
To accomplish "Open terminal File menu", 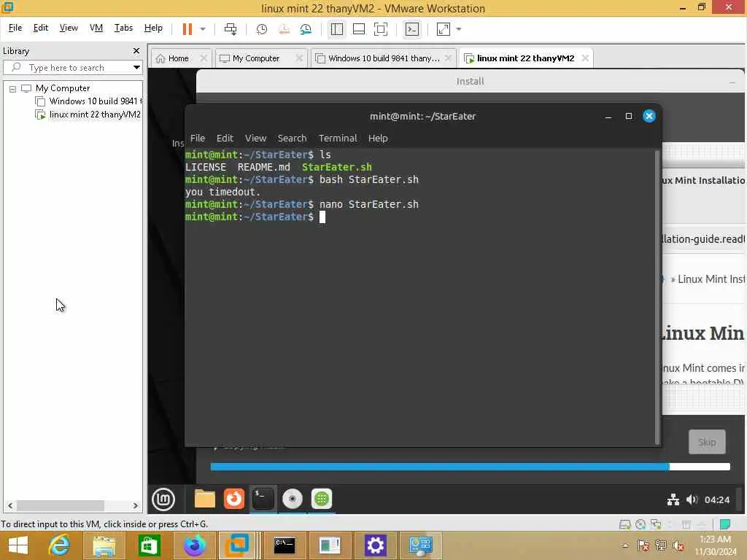I will (x=198, y=138).
